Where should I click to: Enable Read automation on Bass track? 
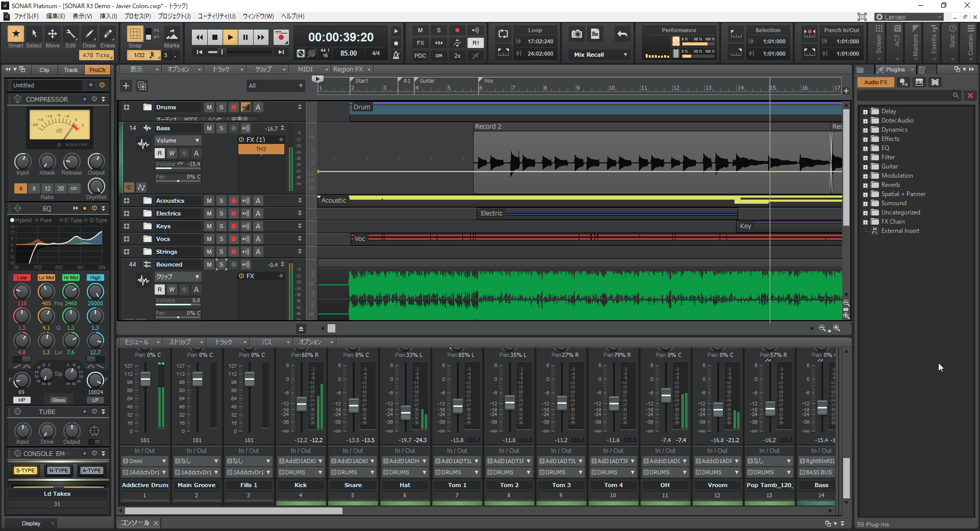tap(160, 153)
